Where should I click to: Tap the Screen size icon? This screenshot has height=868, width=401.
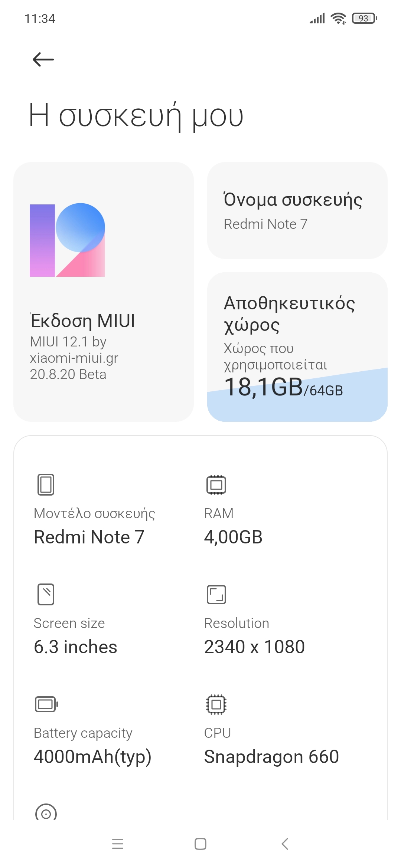pos(46,594)
